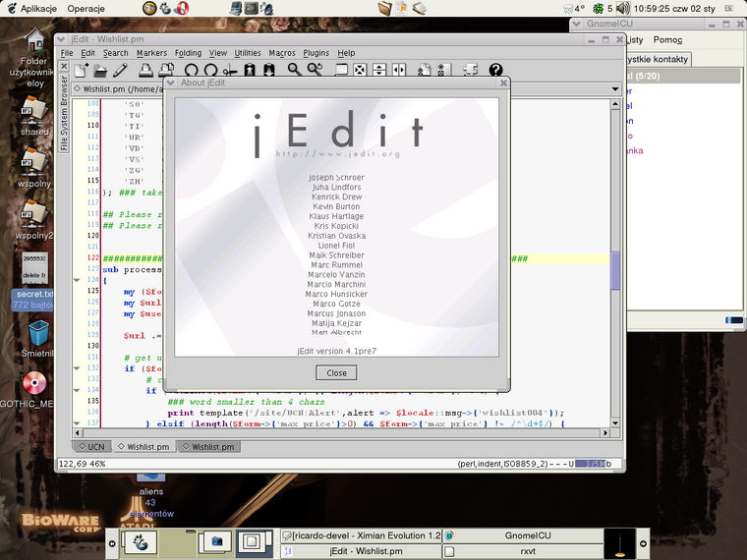Viewport: 747px width, 560px height.
Task: Click the Global Options icon
Action: [x=443, y=71]
